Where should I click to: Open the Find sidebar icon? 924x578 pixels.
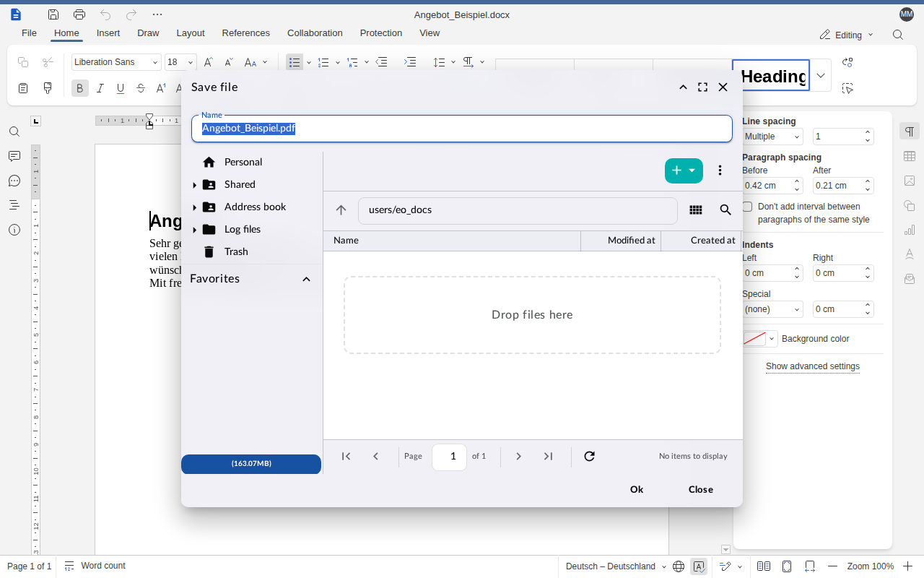[14, 131]
